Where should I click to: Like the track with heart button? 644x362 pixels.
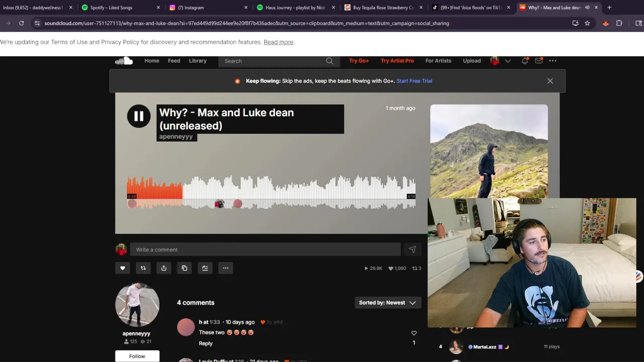pyautogui.click(x=122, y=268)
